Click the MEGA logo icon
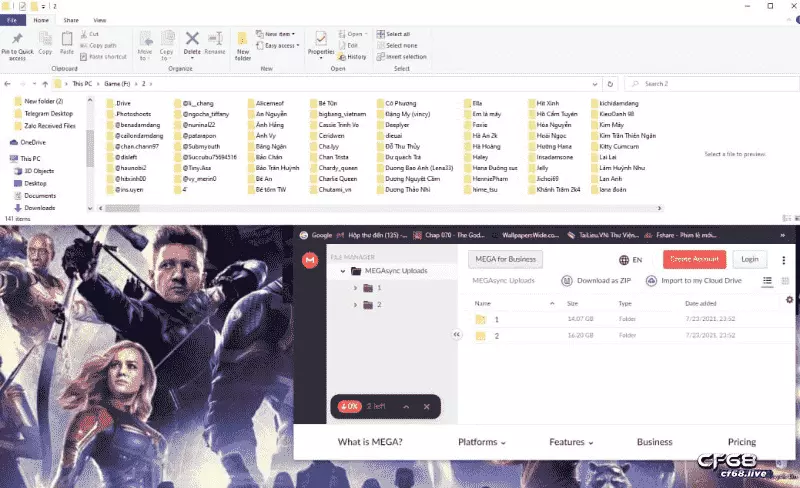Screen dimensions: 800x488 point(310,260)
